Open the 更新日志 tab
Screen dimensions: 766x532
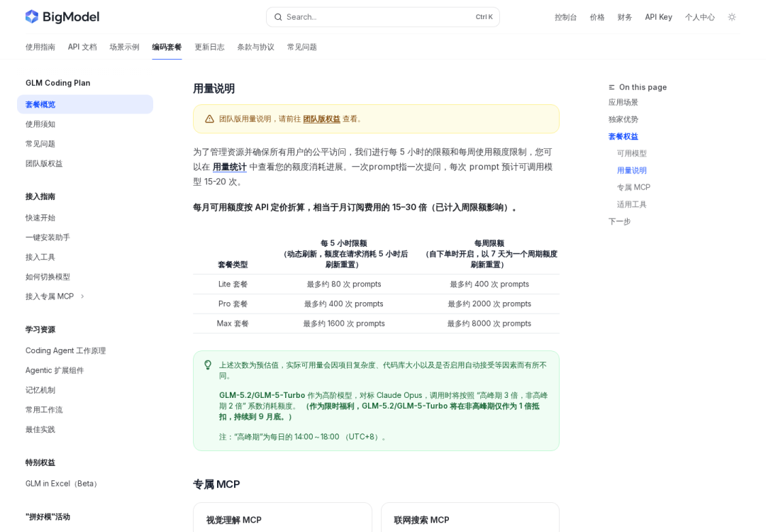209,47
